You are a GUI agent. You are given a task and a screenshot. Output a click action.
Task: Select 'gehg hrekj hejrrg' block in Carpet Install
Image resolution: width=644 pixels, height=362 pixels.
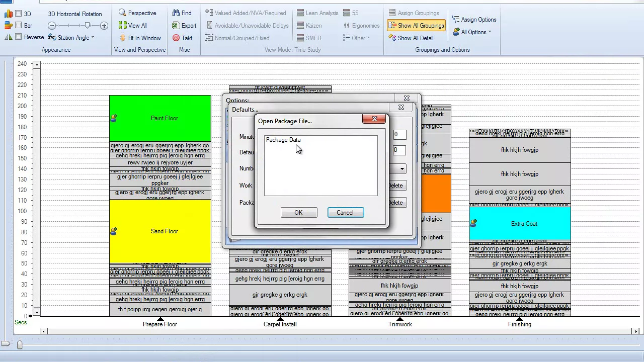280,279
